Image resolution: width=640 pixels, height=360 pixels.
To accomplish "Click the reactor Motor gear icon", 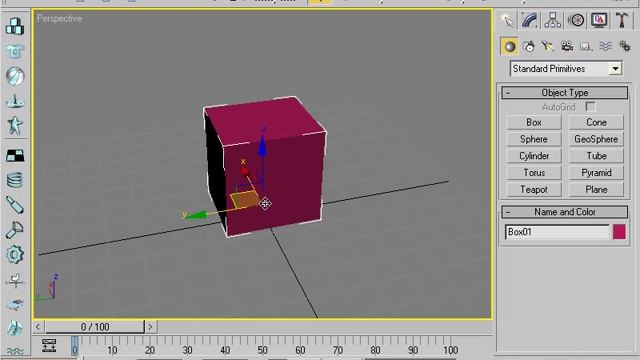I will [x=15, y=254].
